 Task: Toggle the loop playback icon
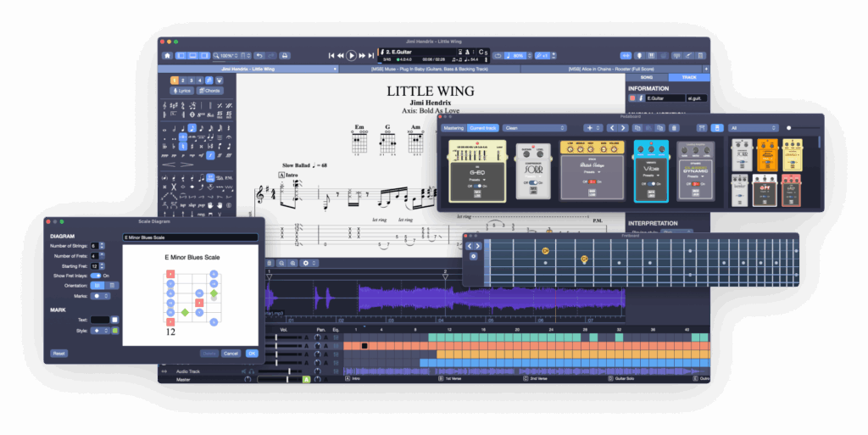point(497,56)
